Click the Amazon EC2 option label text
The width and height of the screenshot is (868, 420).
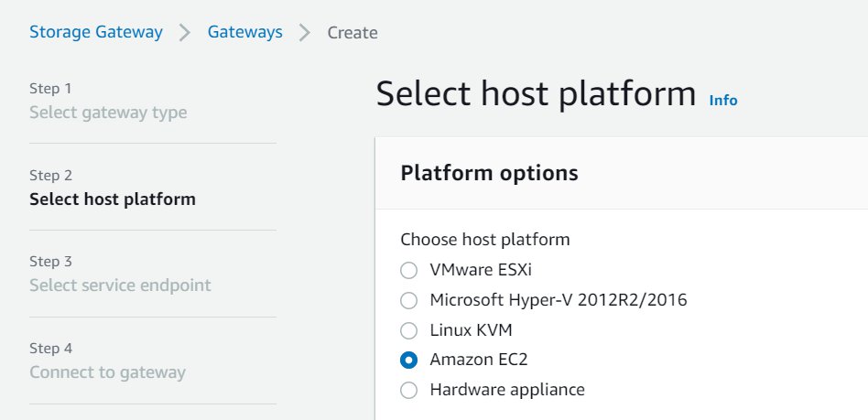[478, 360]
